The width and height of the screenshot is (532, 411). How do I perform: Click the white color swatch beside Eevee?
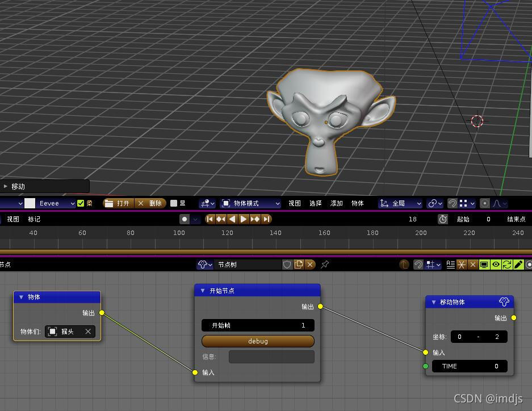[x=30, y=203]
